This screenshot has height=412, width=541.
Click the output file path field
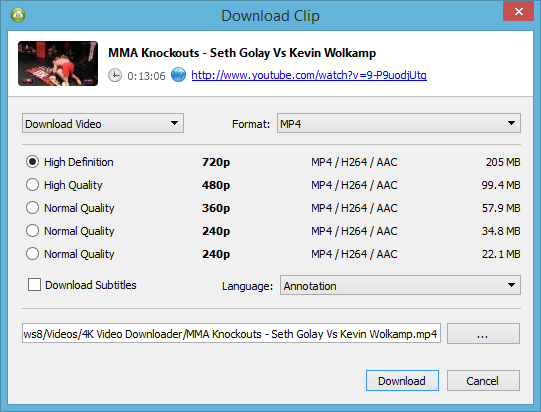click(x=231, y=333)
